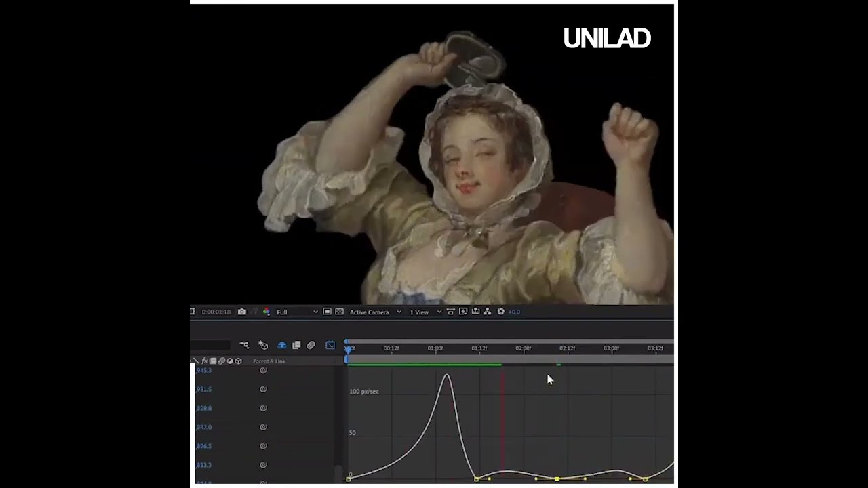Open the Fast Previews icon
This screenshot has height=488, width=868.
463,311
